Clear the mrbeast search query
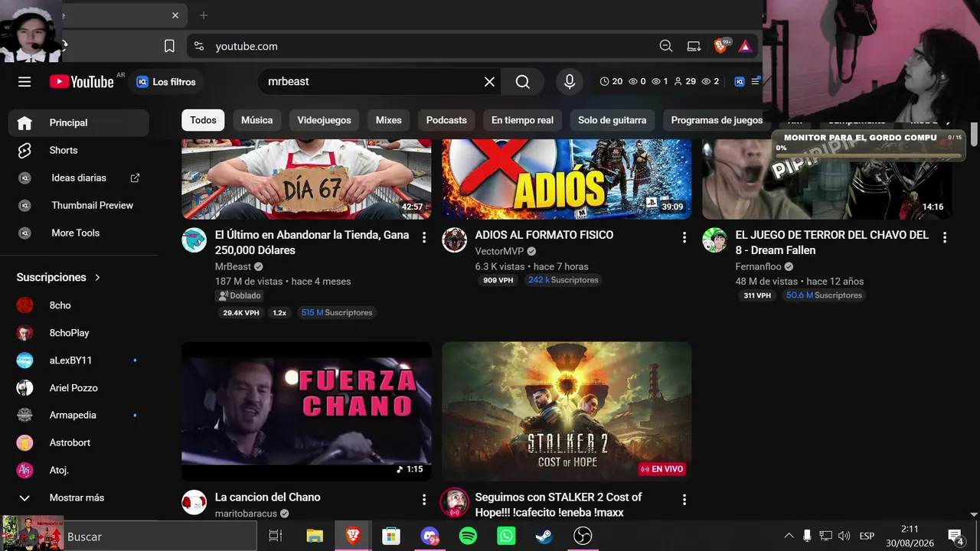 (x=489, y=82)
